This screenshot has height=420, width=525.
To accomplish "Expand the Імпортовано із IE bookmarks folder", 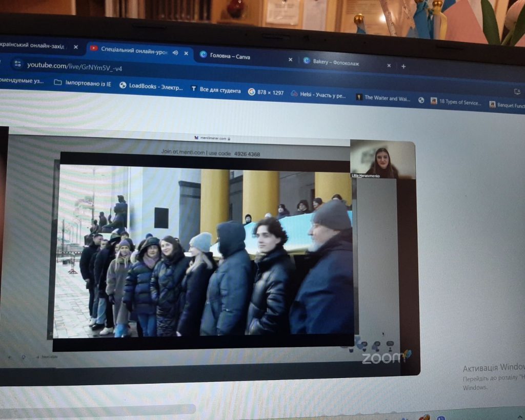I will click(82, 83).
